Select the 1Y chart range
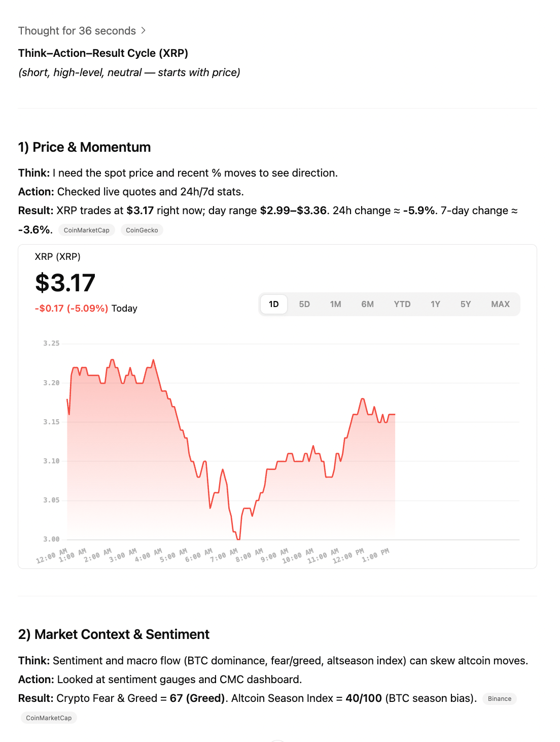Image resolution: width=560 pixels, height=742 pixels. (x=435, y=304)
